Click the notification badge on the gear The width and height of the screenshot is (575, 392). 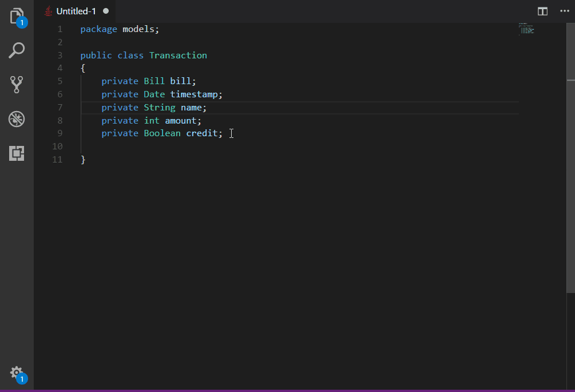(22, 378)
